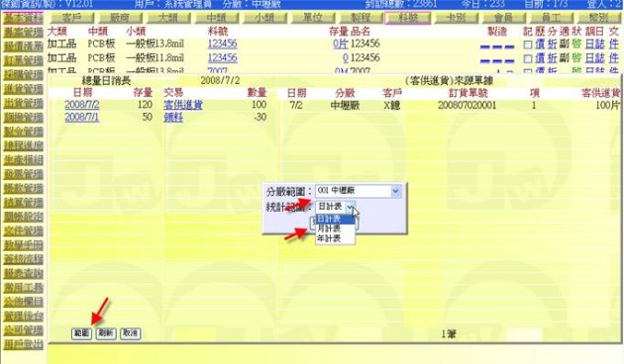Image resolution: width=624 pixels, height=364 pixels.
Task: Switch to the 廠商 tab
Action: point(120,18)
